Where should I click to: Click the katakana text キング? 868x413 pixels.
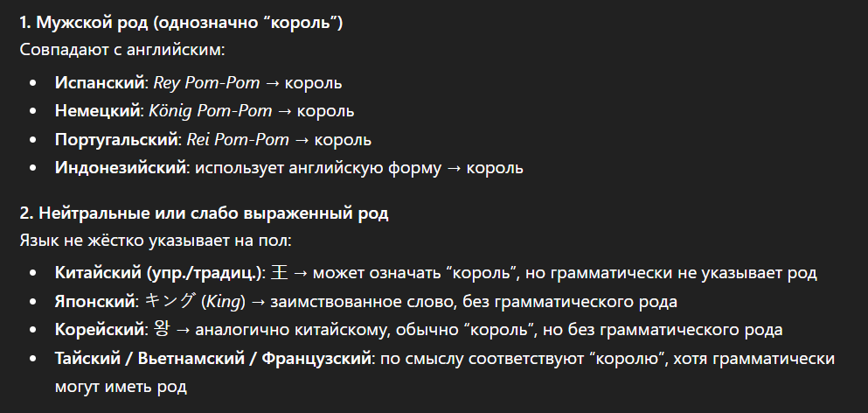point(170,301)
